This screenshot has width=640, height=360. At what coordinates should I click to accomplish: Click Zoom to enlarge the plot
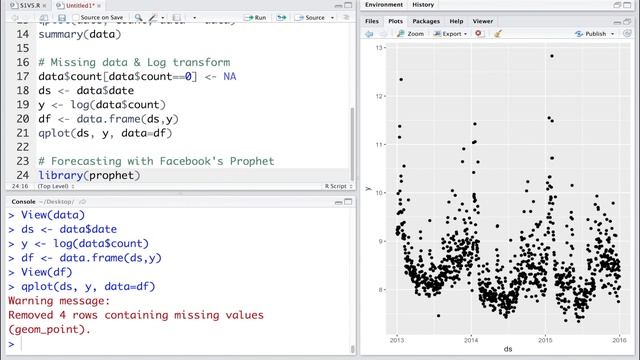click(411, 34)
